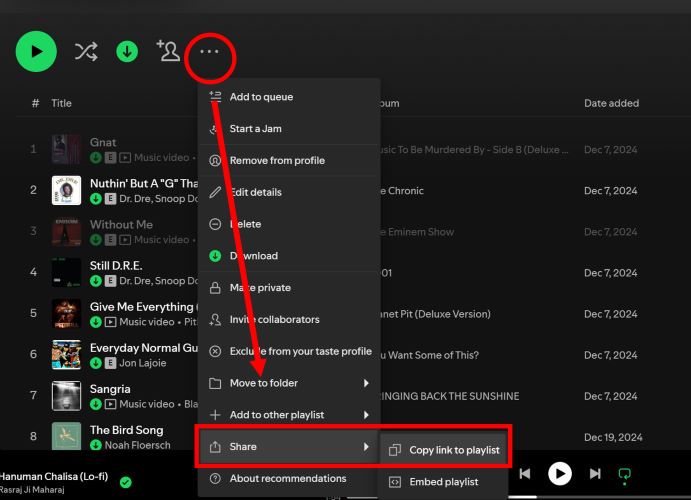Select The Bird Song track
This screenshot has width=691, height=500.
click(x=126, y=430)
